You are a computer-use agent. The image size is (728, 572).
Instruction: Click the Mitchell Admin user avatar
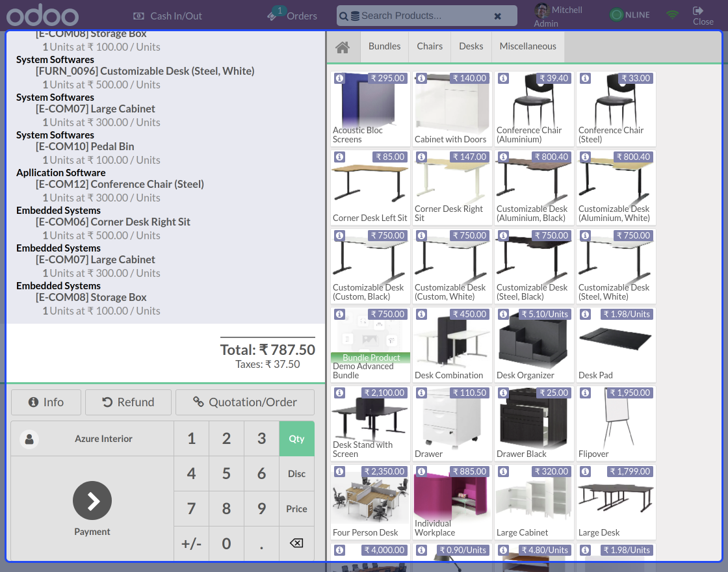tap(542, 10)
